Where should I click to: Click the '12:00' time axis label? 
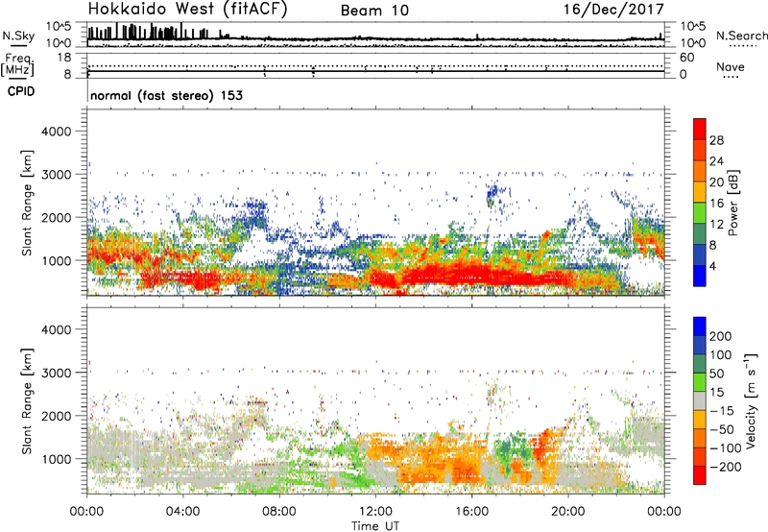pyautogui.click(x=375, y=512)
